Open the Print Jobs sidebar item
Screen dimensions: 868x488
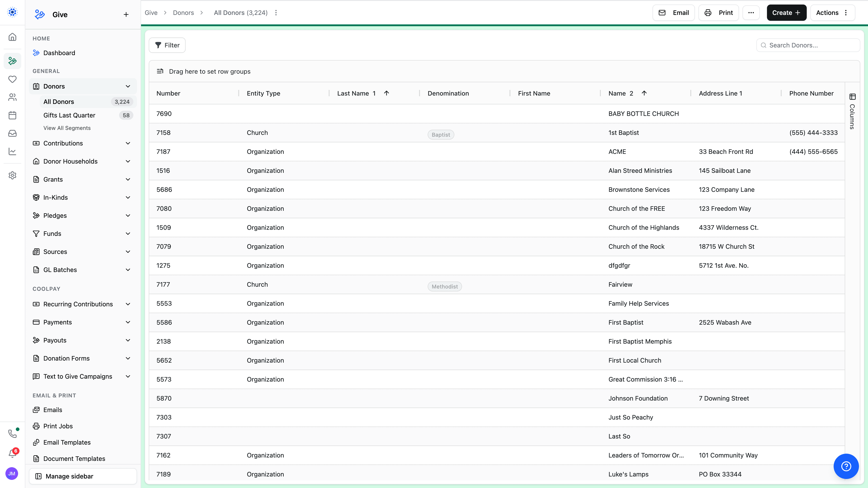tap(83, 426)
